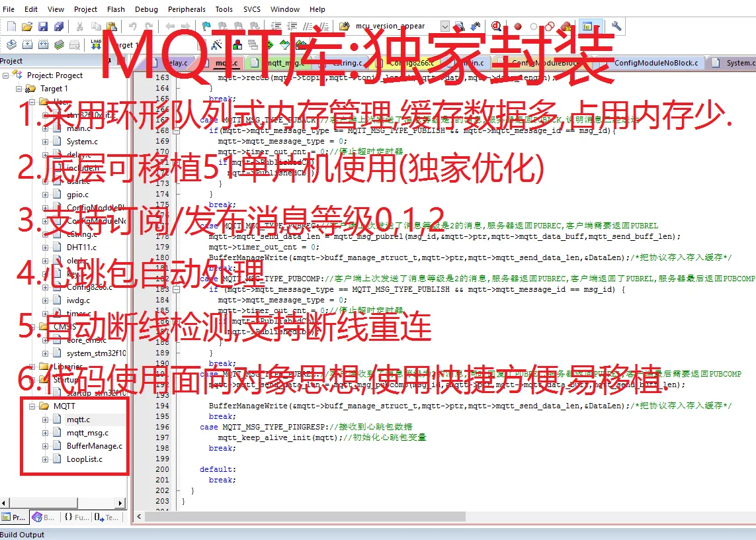The width and height of the screenshot is (756, 540).
Task: Indent selected lines icon
Action: pyautogui.click(x=276, y=26)
